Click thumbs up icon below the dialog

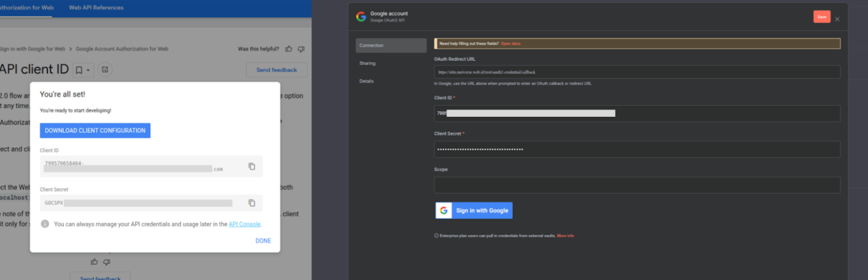coord(94,262)
